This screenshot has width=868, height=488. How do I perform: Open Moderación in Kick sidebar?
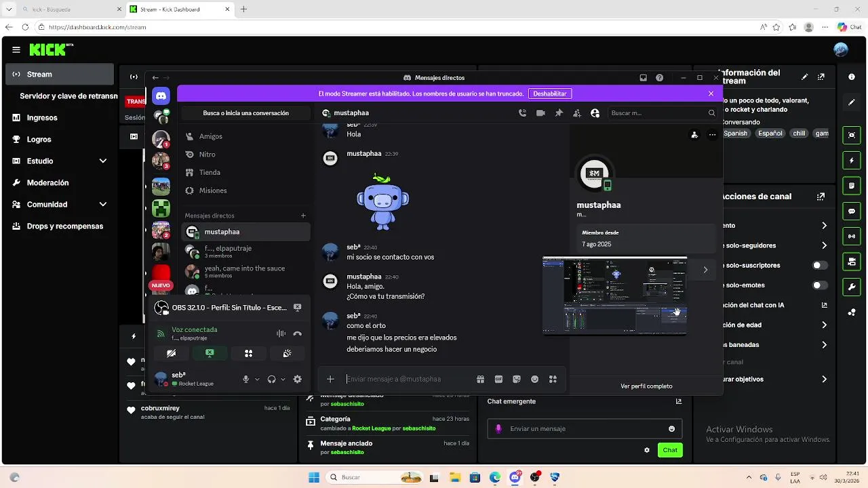[x=60, y=183]
